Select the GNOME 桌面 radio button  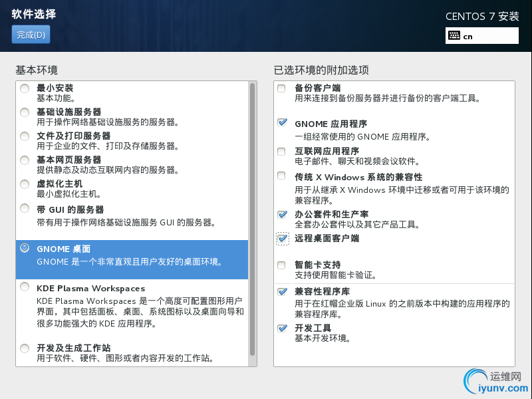pyautogui.click(x=25, y=248)
